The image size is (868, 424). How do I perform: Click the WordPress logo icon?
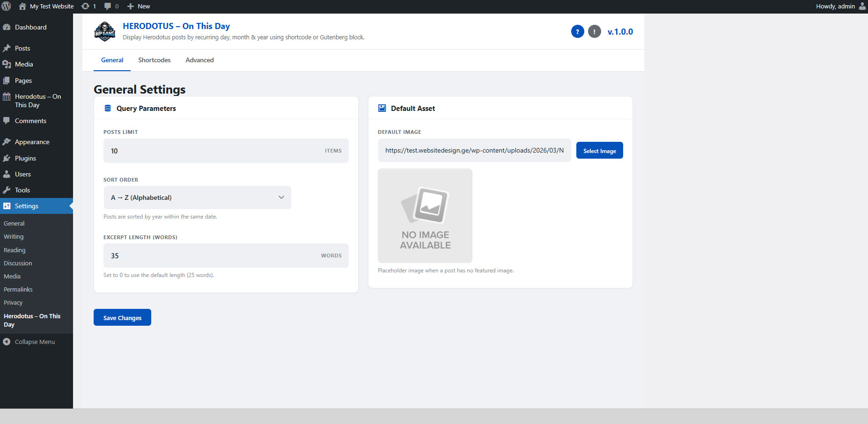click(6, 6)
